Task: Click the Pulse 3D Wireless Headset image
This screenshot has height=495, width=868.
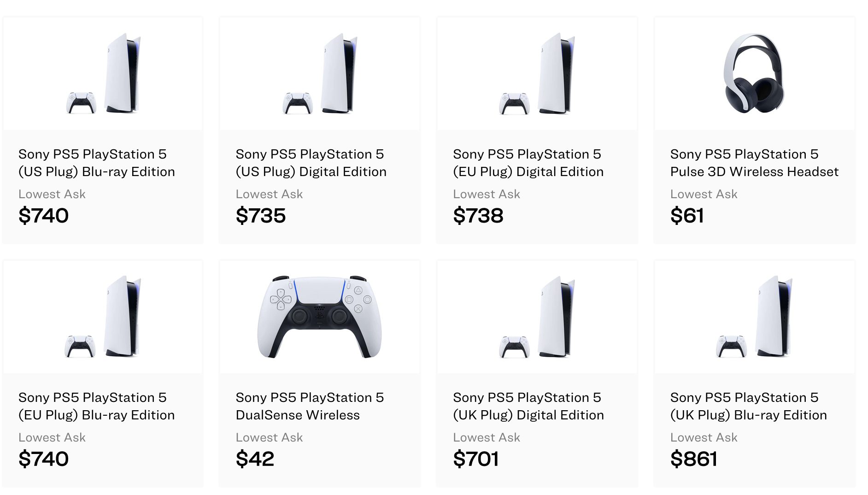Action: point(754,74)
